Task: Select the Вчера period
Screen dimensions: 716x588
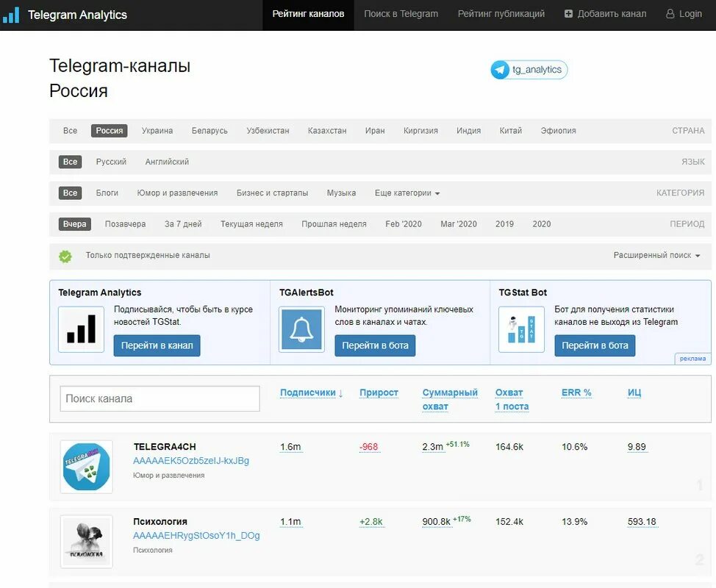Action: (74, 223)
